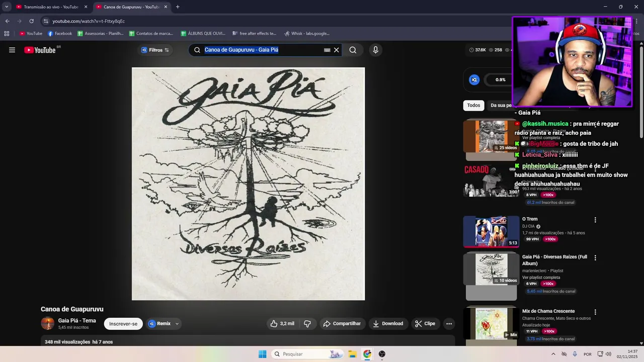Open the free after effects te... bookmark
Viewport: 644px width, 362px height.
(254, 34)
